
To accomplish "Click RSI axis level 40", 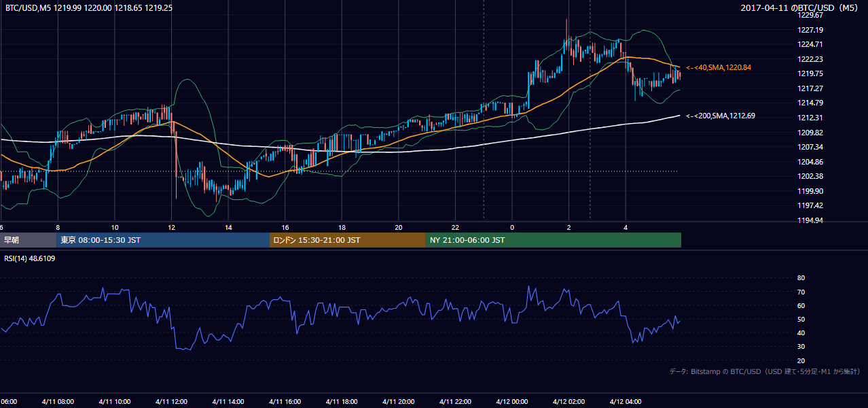I will coord(801,333).
